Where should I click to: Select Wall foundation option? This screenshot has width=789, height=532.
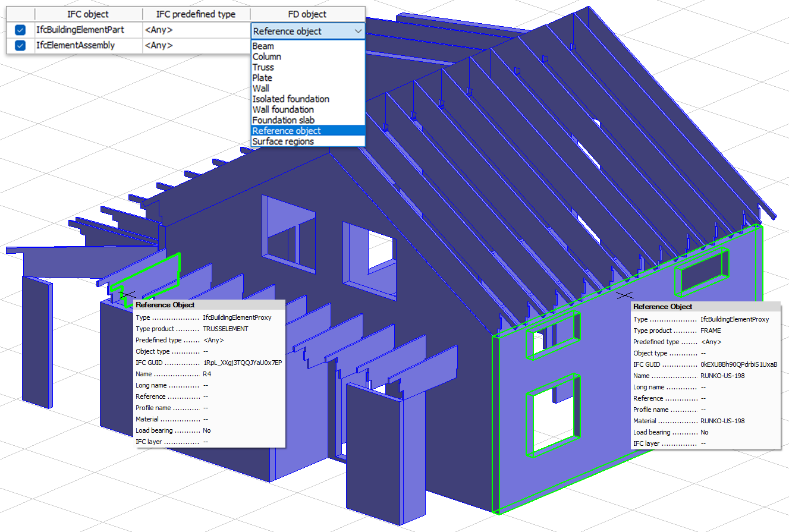(x=283, y=110)
